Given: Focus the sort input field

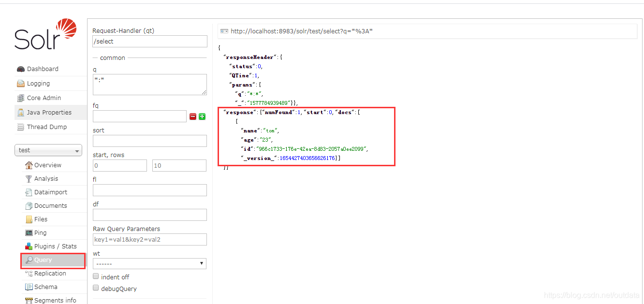Looking at the screenshot, I should 150,141.
